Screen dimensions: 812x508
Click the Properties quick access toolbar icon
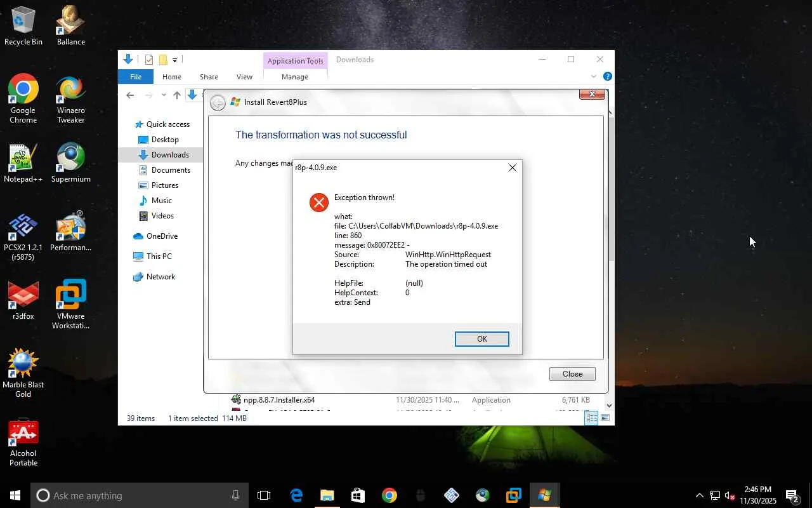click(x=148, y=60)
